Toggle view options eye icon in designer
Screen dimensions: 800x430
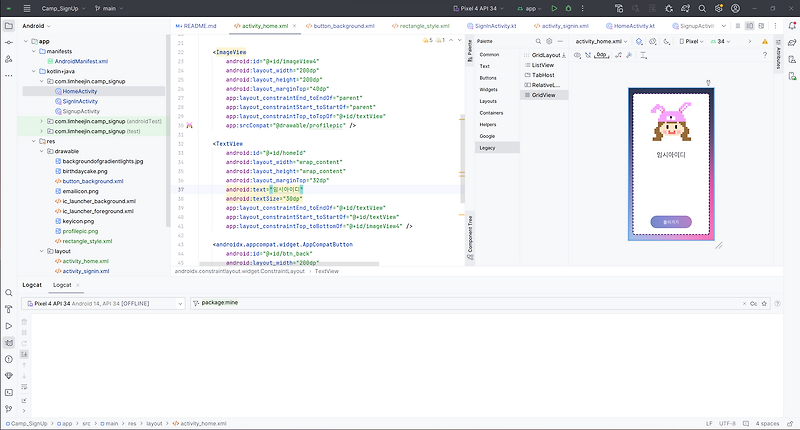(579, 55)
